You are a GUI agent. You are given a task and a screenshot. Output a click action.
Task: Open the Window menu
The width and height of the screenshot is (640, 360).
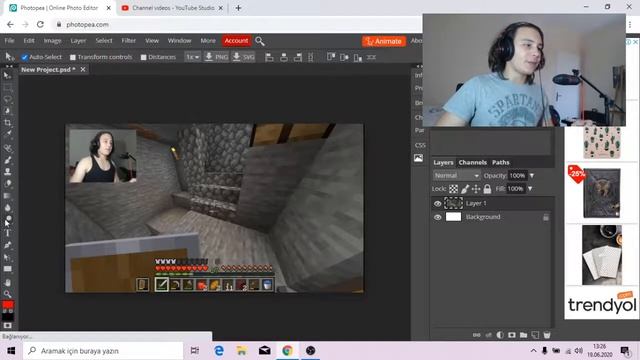coord(180,41)
